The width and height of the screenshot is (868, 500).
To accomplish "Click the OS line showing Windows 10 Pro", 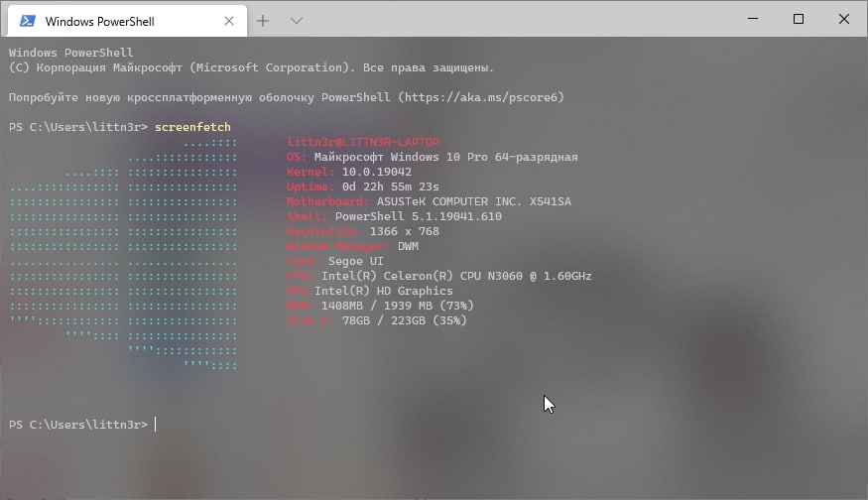I will pyautogui.click(x=433, y=157).
